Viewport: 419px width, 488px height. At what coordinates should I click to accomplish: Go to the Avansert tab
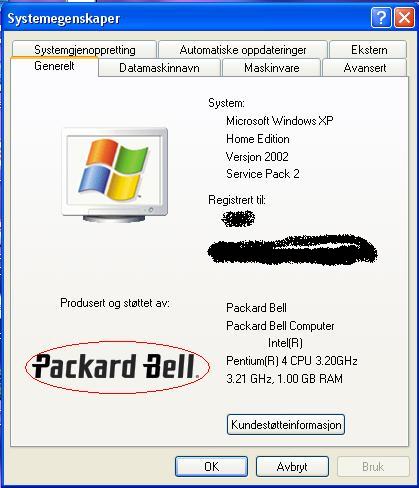[x=365, y=68]
